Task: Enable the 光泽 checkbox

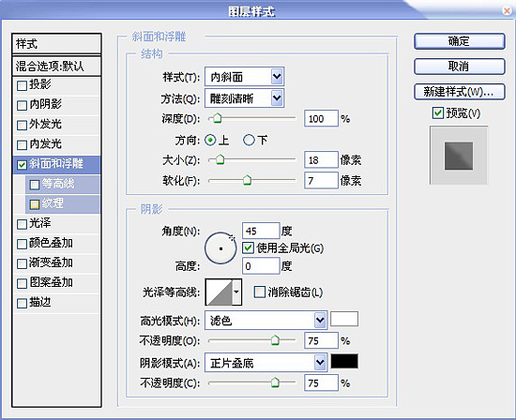Action: tap(23, 224)
